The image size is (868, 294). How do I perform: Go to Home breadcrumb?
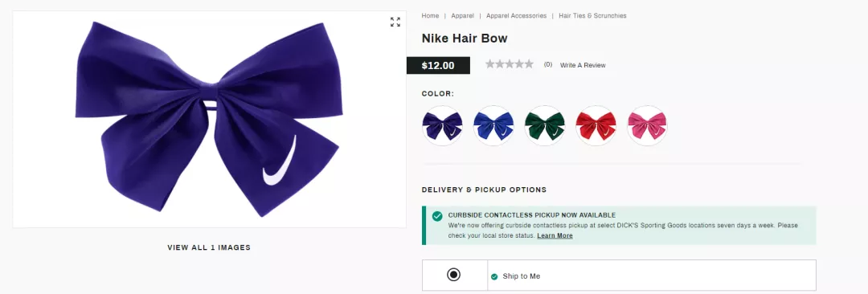coord(430,15)
